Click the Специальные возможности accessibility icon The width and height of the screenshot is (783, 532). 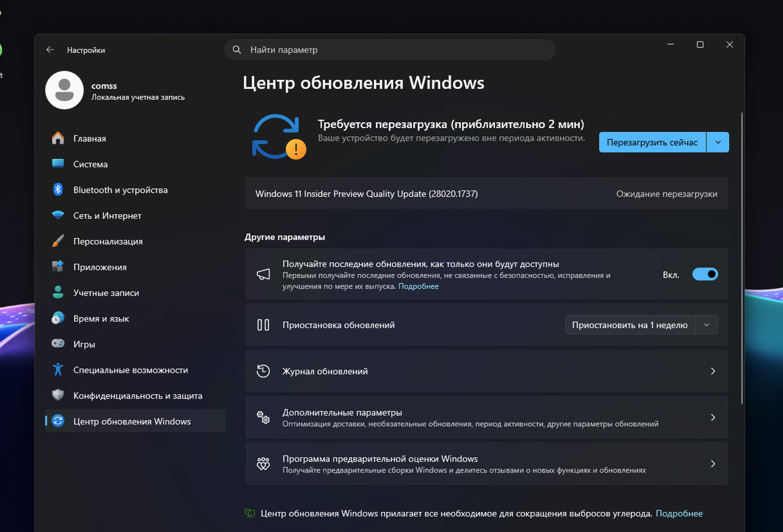[58, 369]
